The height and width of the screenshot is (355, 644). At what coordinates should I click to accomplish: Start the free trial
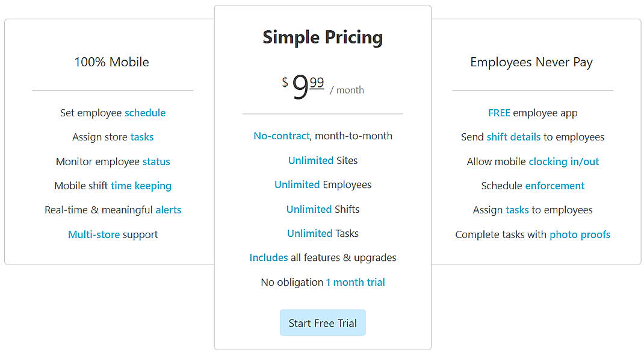click(323, 322)
